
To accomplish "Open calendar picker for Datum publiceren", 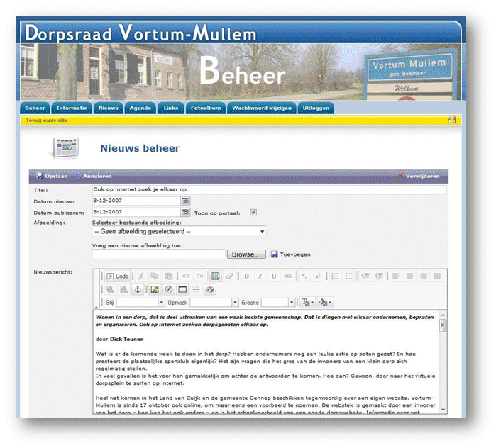I will pyautogui.click(x=186, y=212).
